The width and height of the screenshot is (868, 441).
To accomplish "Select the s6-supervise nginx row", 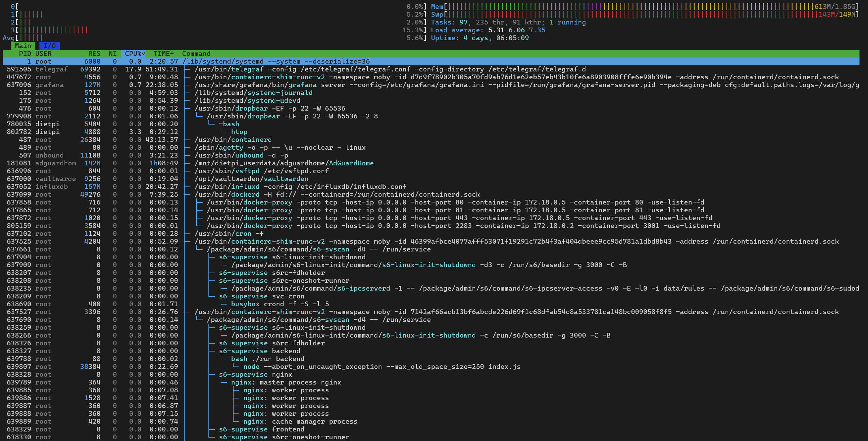I will point(431,374).
